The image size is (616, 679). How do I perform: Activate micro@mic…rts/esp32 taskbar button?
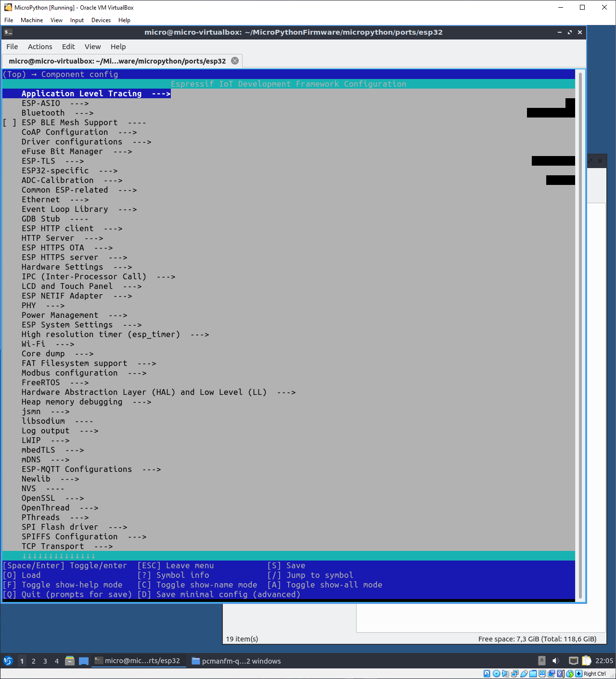(139, 661)
